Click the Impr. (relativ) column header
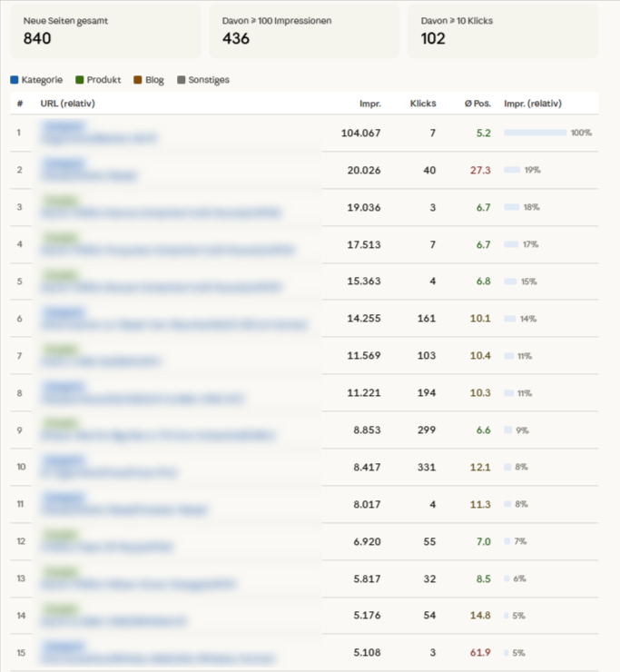 pos(533,104)
